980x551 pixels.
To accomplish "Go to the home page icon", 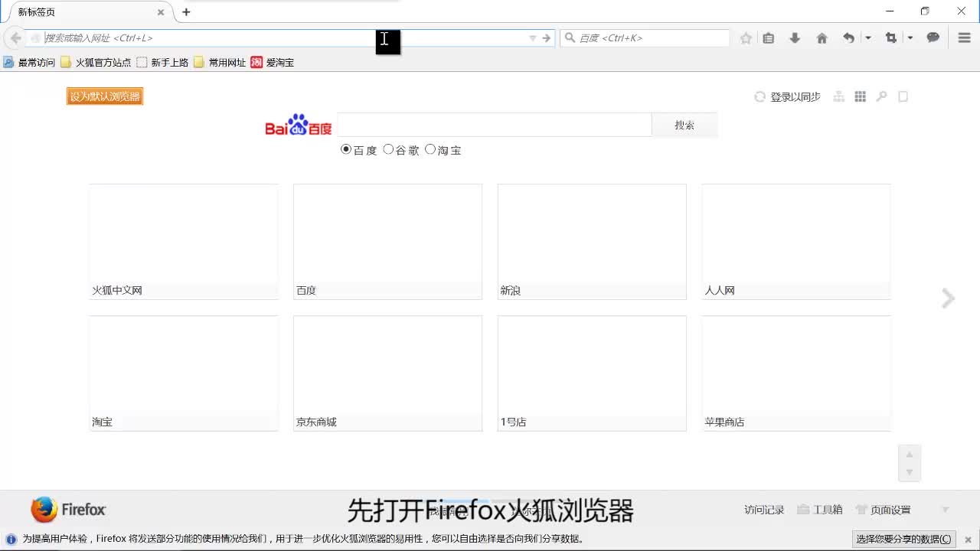I will (x=822, y=38).
